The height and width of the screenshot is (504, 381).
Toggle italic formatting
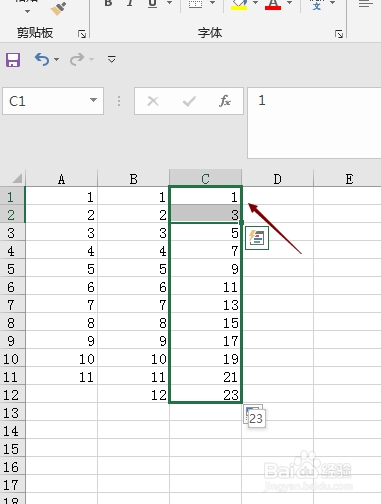130,3
